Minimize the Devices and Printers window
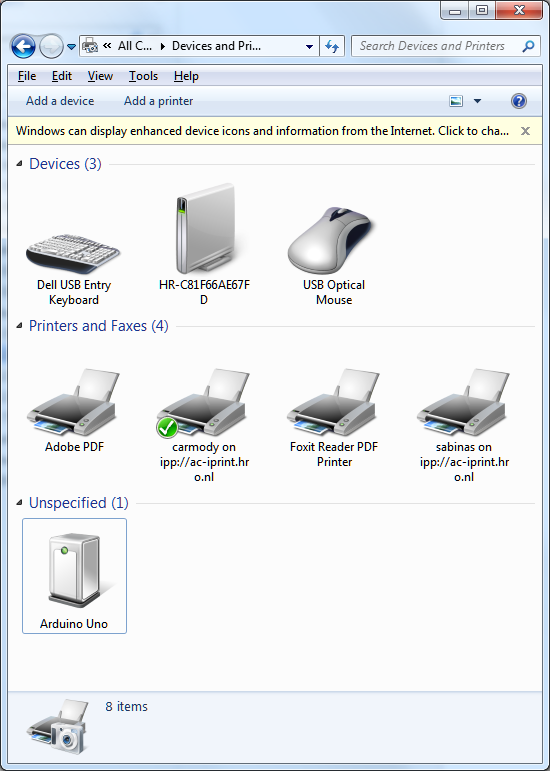 [455, 10]
